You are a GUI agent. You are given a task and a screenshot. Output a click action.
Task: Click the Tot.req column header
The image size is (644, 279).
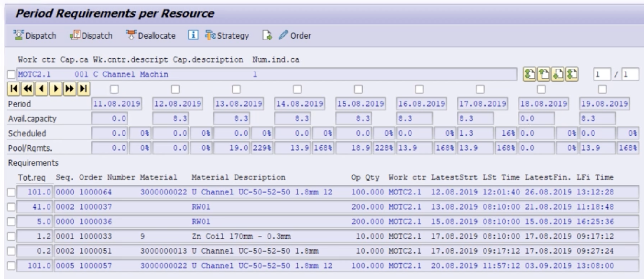(x=31, y=178)
